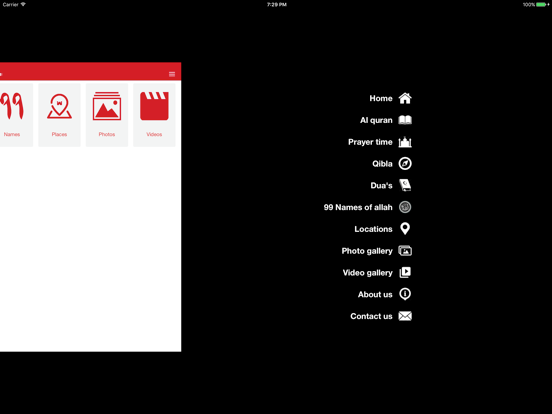The height and width of the screenshot is (414, 552).
Task: Click the round emblem icon for 99 Names
Action: pyautogui.click(x=405, y=207)
